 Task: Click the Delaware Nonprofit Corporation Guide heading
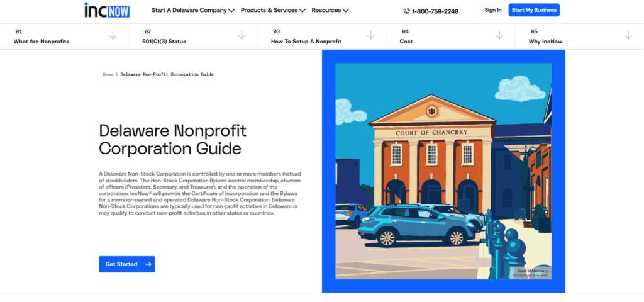coord(172,139)
